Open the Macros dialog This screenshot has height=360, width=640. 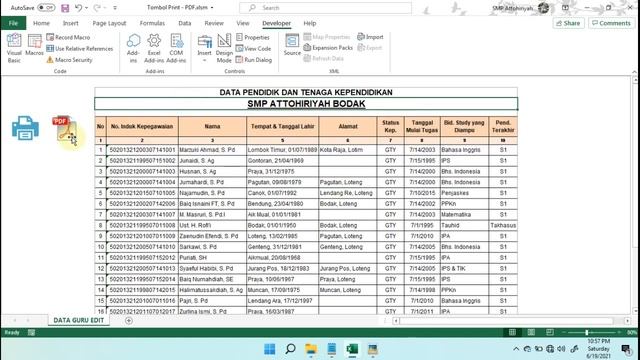[x=34, y=45]
